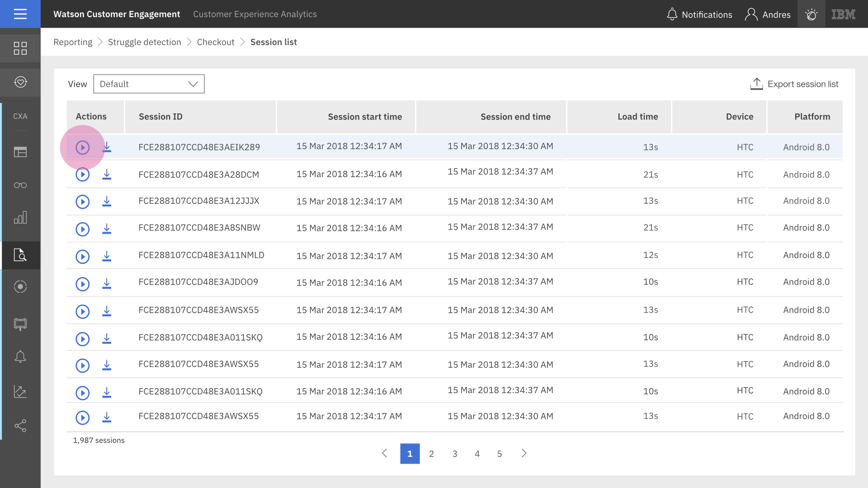Select page 1 in pagination
The image size is (868, 488).
point(410,454)
